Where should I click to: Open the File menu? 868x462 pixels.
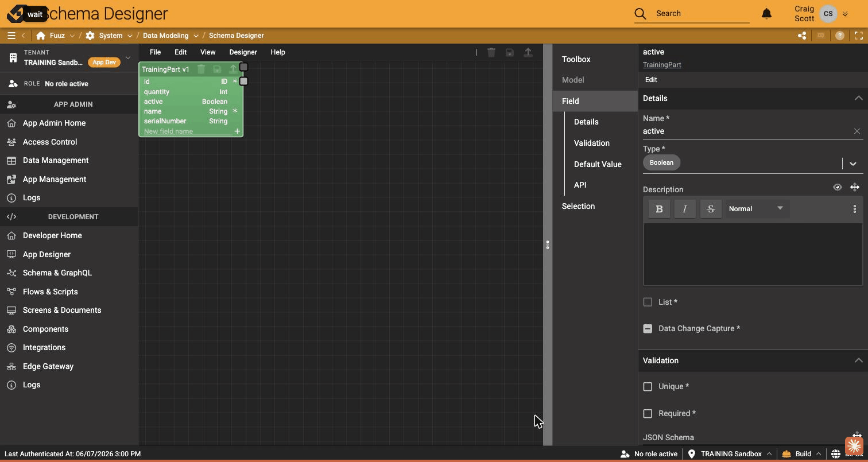[155, 52]
